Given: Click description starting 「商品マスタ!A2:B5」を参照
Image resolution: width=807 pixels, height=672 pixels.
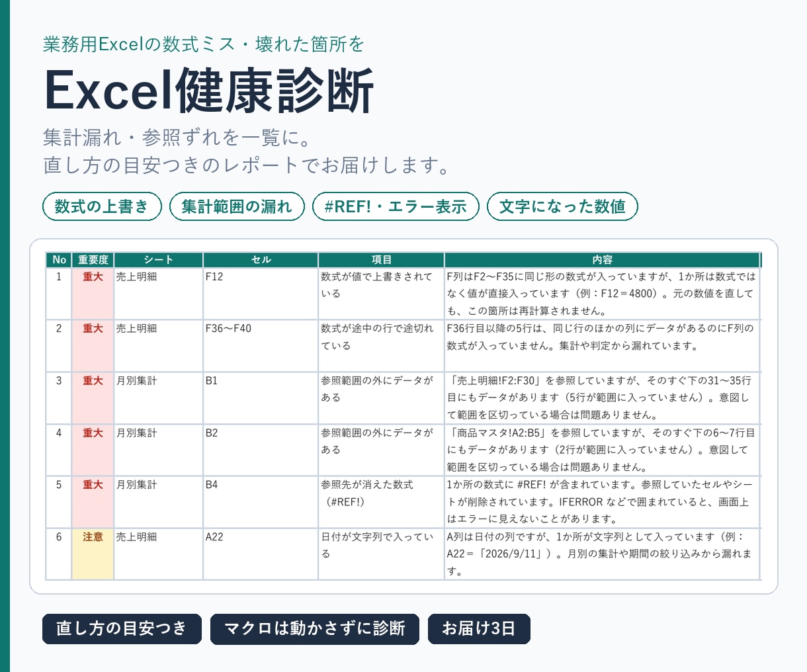Looking at the screenshot, I should click(603, 450).
